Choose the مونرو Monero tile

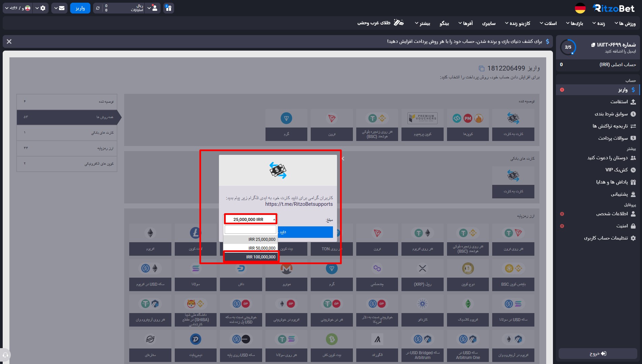[286, 275]
